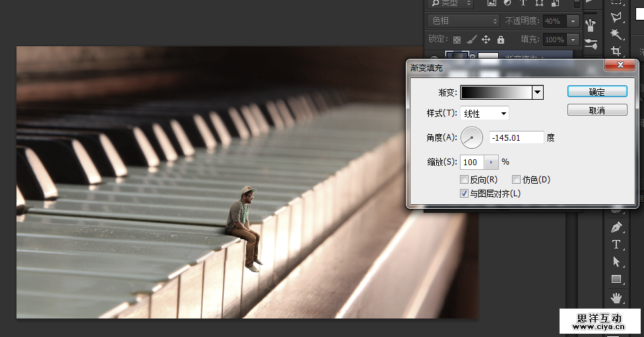
Task: Click the angle field showing -145.01
Action: click(x=516, y=137)
